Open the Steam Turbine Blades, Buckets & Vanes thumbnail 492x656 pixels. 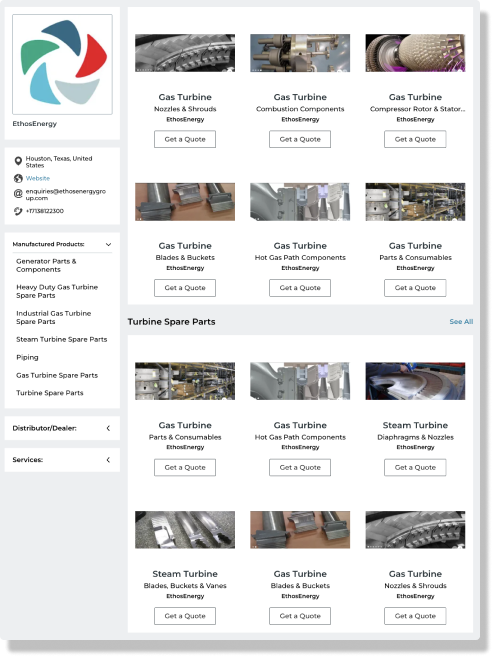coord(185,530)
